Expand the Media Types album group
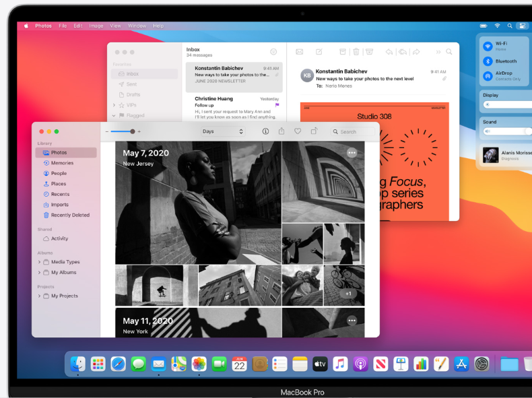This screenshot has height=398, width=532. point(39,262)
